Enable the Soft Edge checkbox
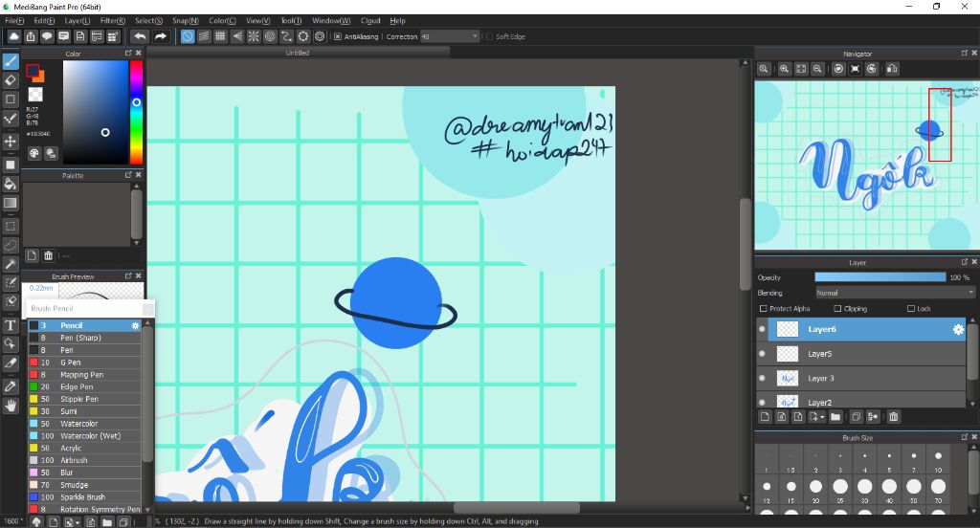980x528 pixels. coord(489,37)
